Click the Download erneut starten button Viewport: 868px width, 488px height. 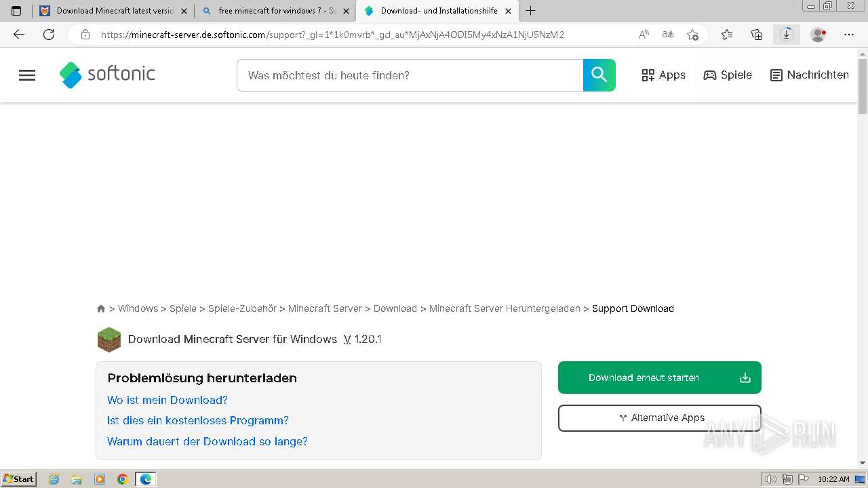tap(660, 378)
